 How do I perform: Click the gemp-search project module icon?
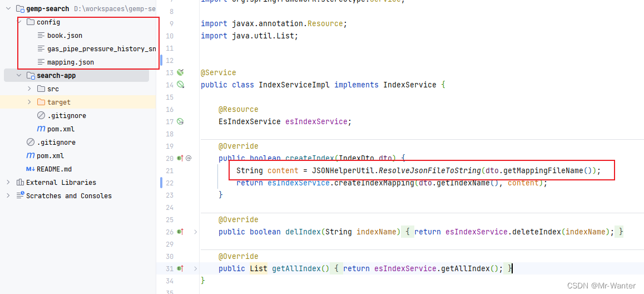pyautogui.click(x=19, y=9)
